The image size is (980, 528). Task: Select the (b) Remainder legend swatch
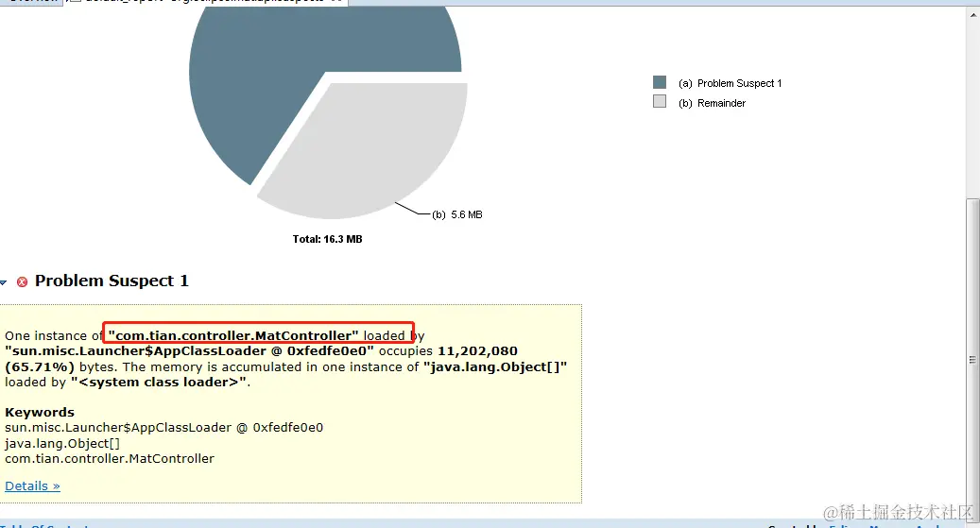(660, 101)
